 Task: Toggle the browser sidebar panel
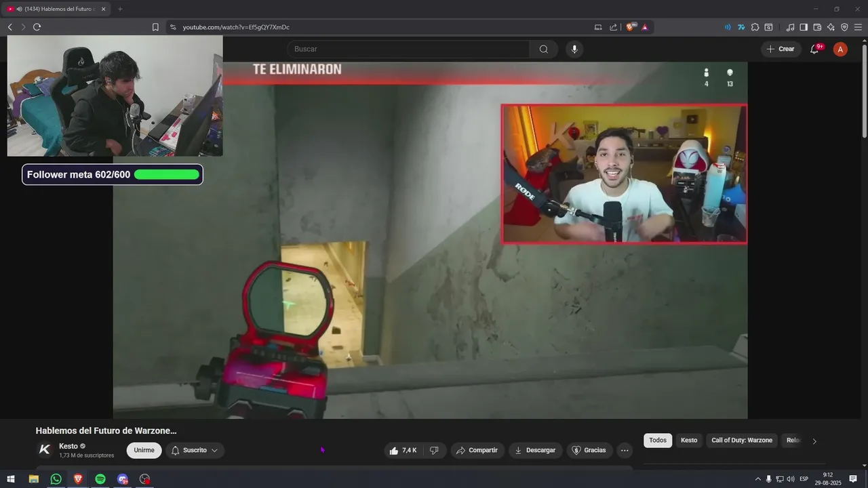click(804, 27)
